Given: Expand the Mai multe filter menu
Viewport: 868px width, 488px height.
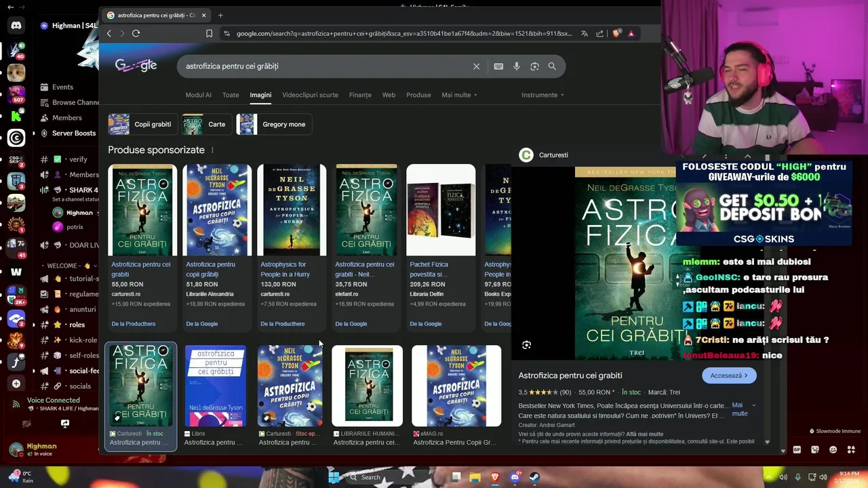Looking at the screenshot, I should pyautogui.click(x=459, y=95).
